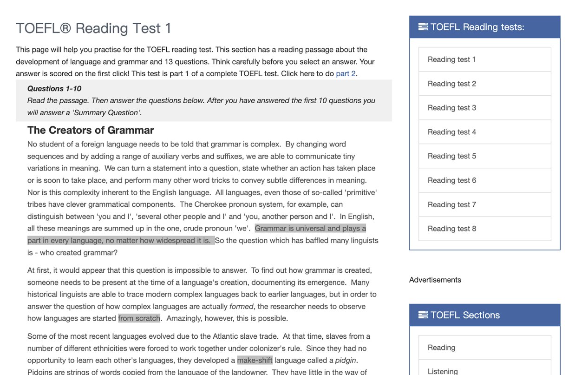Click the 'TOEFL Sections' panel header
Image resolution: width=588 pixels, height=375 pixels.
[484, 315]
